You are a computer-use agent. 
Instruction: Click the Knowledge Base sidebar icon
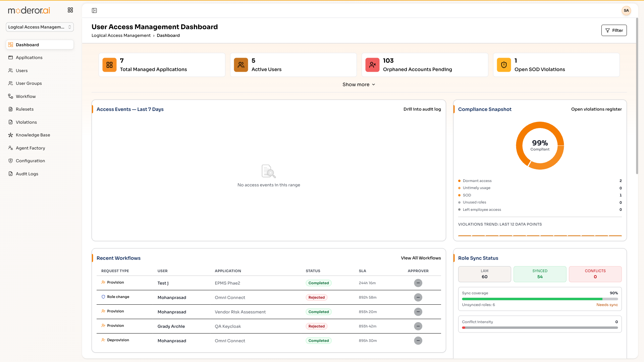coord(11,135)
